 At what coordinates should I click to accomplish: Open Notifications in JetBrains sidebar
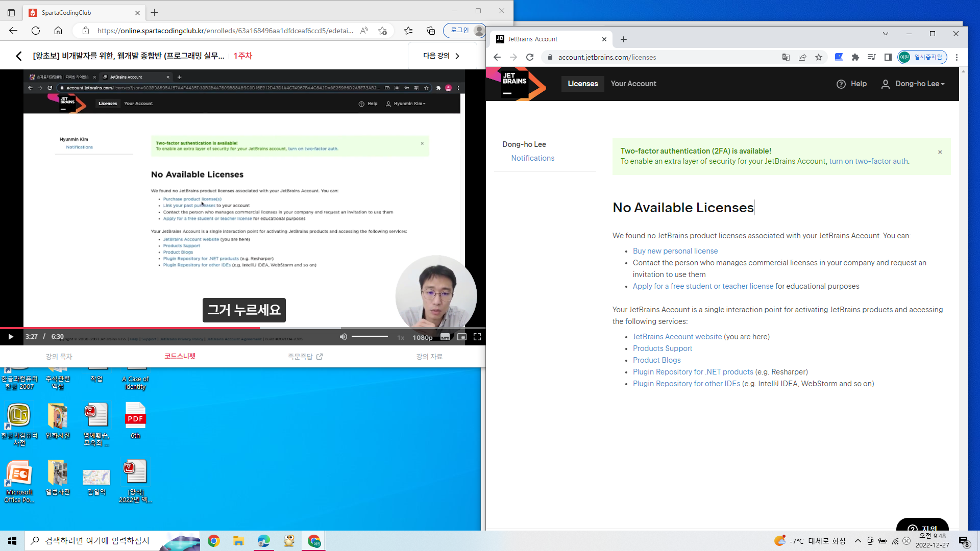pyautogui.click(x=533, y=158)
